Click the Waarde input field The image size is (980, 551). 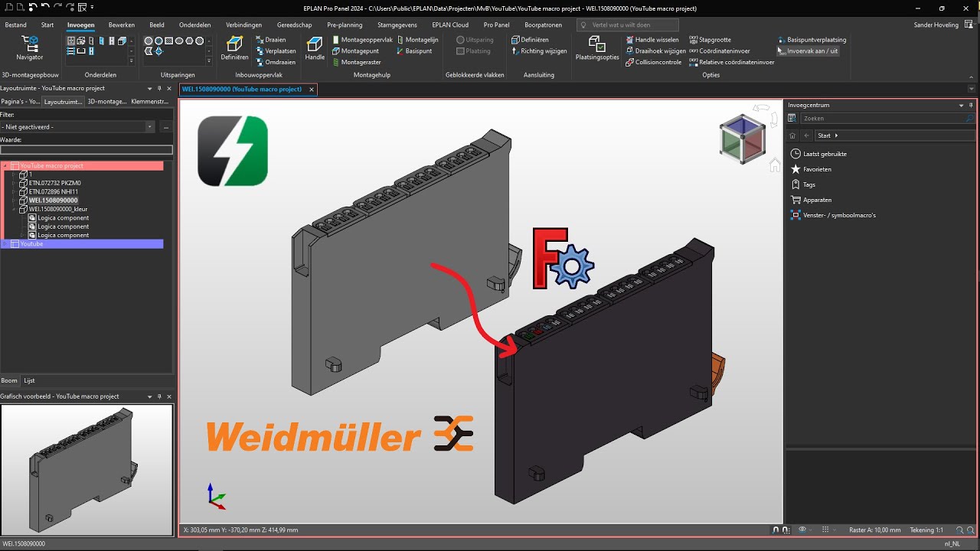[x=87, y=150]
